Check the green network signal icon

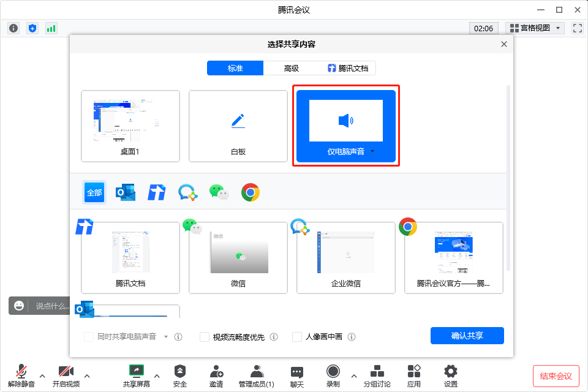[51, 28]
